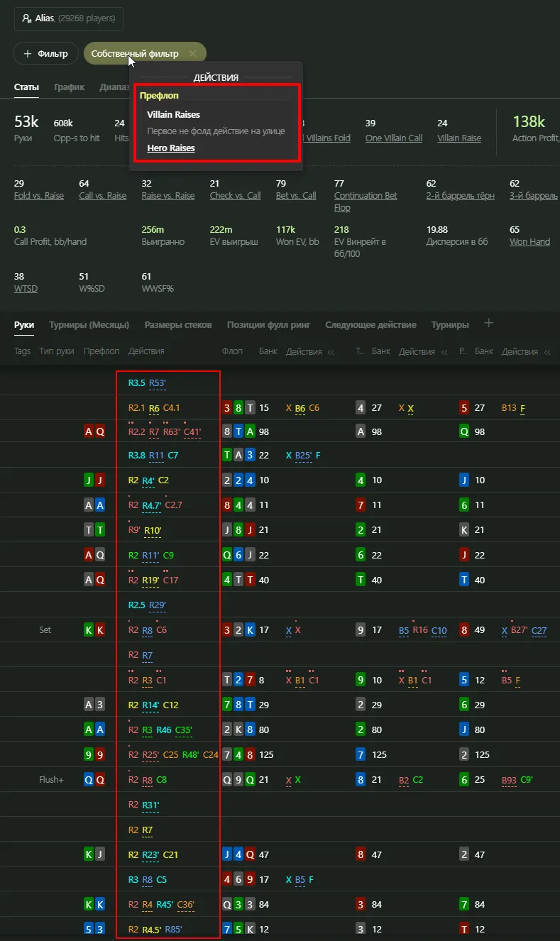This screenshot has height=941, width=560.
Task: Open the Fold vs. Raise stat
Action: [38, 196]
